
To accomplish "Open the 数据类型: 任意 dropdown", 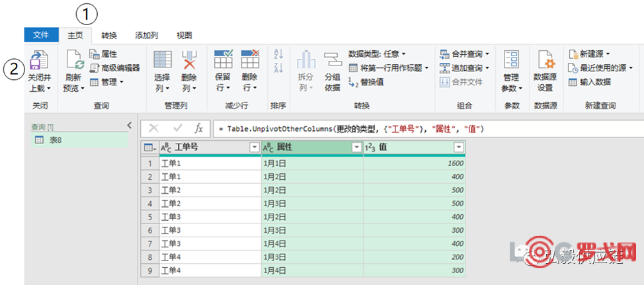I will click(377, 54).
